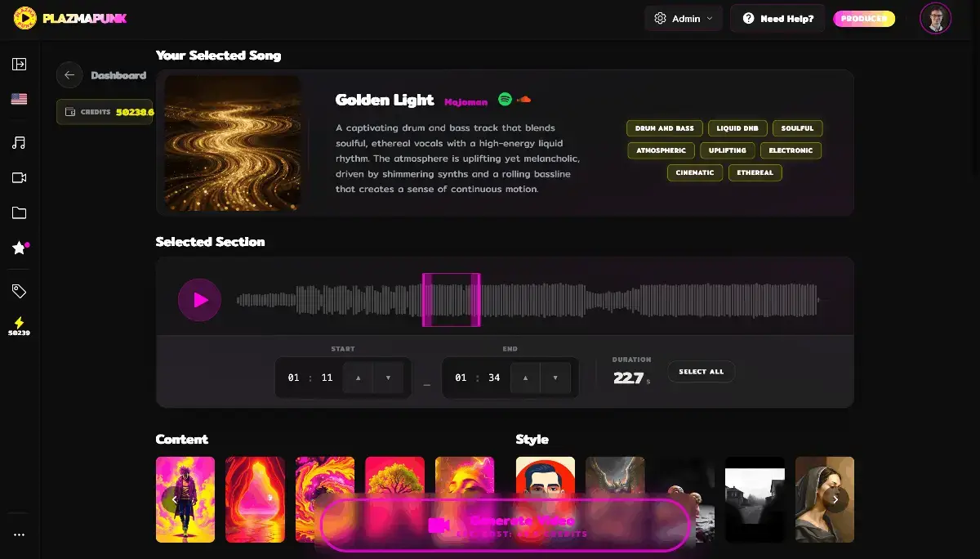
Task: Click the ELECTRONIC tag
Action: coord(791,150)
